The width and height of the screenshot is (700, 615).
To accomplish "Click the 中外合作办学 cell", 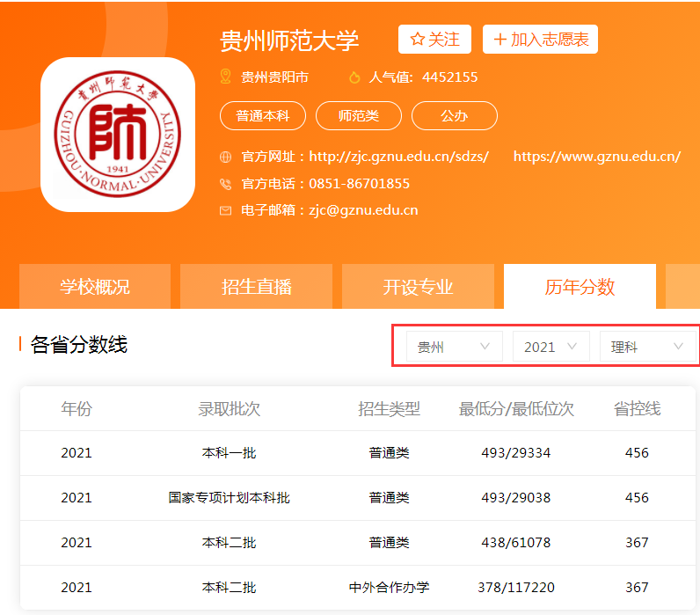I will tap(389, 588).
